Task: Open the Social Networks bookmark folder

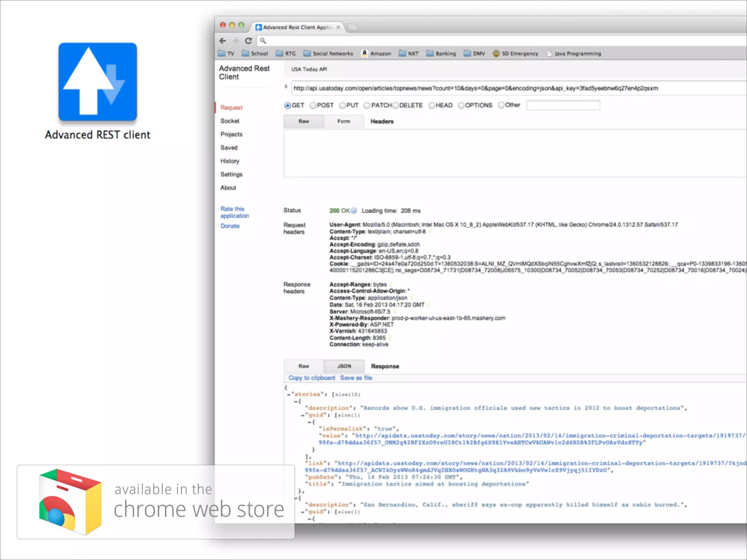Action: [x=328, y=54]
